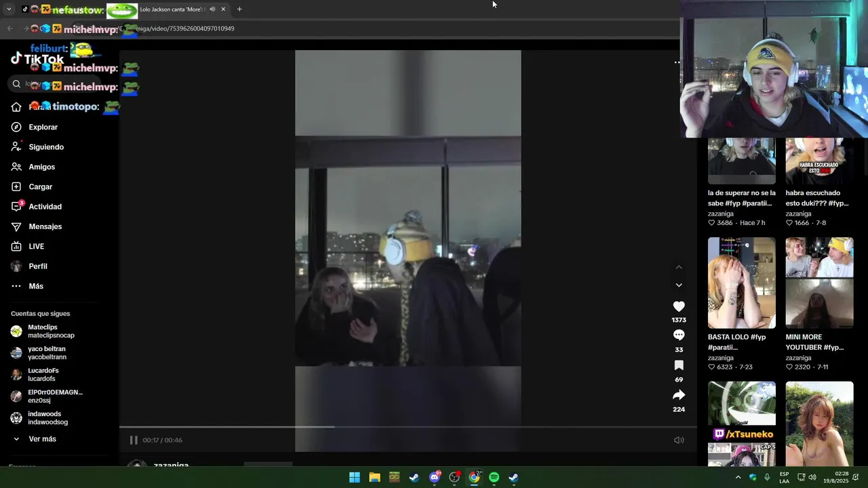This screenshot has height=488, width=868.
Task: Open 'habra escuchado esto duki' video
Action: pyautogui.click(x=819, y=161)
